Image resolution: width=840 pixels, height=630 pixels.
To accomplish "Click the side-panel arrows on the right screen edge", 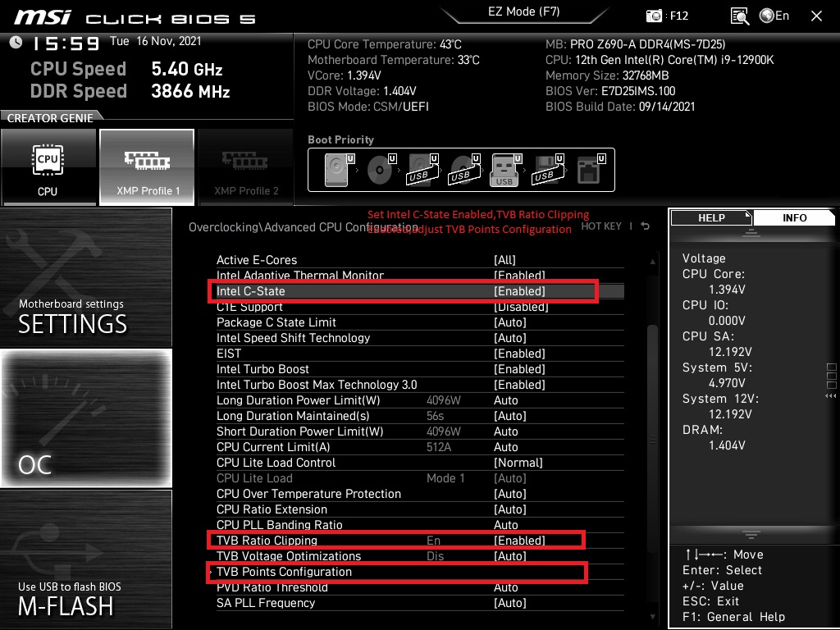I will pyautogui.click(x=831, y=396).
